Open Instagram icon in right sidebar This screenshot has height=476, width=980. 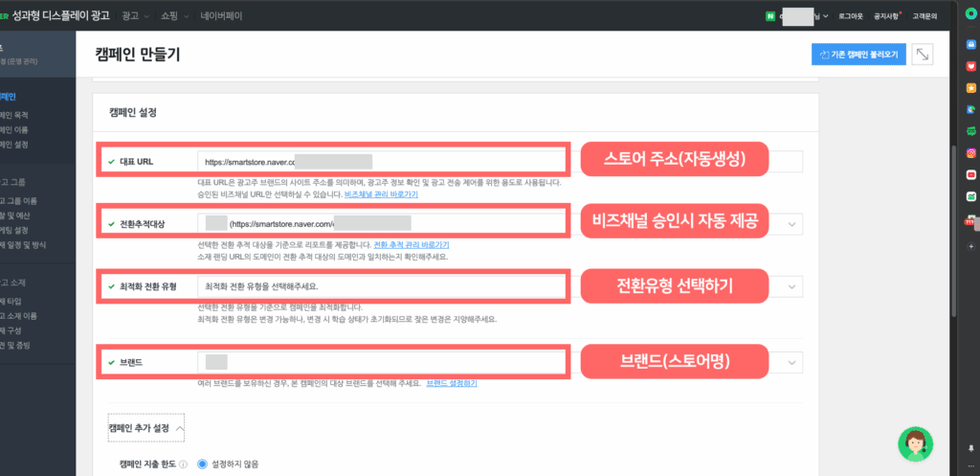(970, 152)
